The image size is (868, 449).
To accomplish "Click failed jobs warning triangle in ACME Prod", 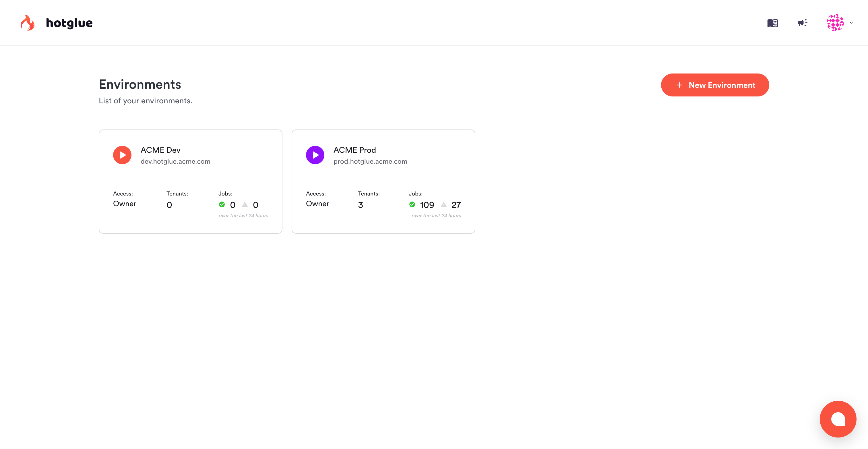I will pos(444,205).
